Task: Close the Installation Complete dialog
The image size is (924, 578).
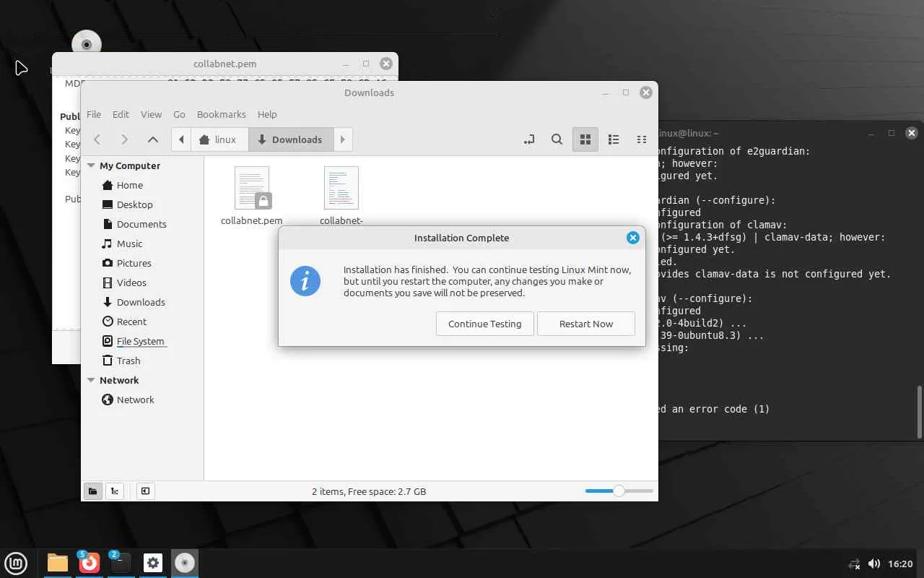Action: click(x=632, y=238)
